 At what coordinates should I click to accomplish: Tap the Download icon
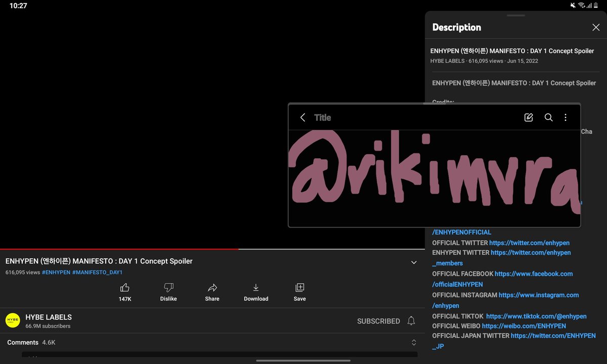[x=256, y=288]
